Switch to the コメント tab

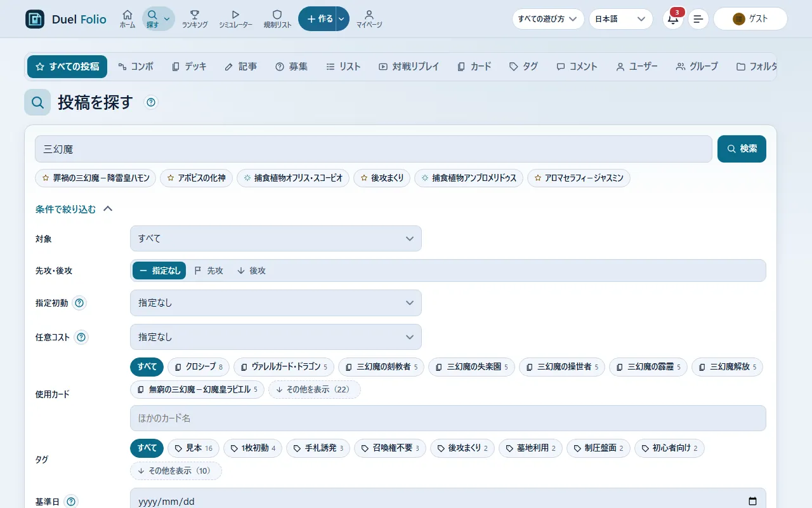click(577, 67)
